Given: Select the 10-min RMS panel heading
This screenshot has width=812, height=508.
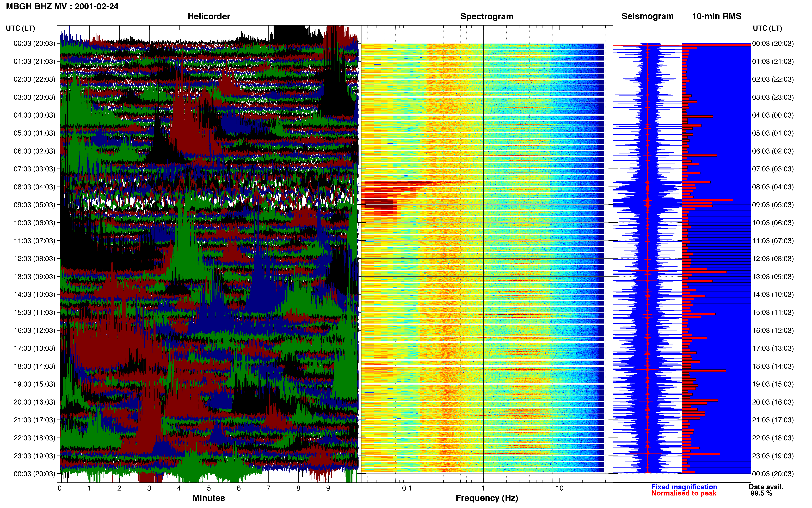Looking at the screenshot, I should [x=716, y=16].
